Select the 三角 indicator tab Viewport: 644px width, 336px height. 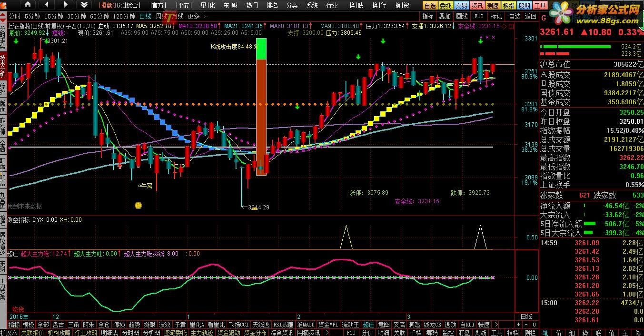73,325
